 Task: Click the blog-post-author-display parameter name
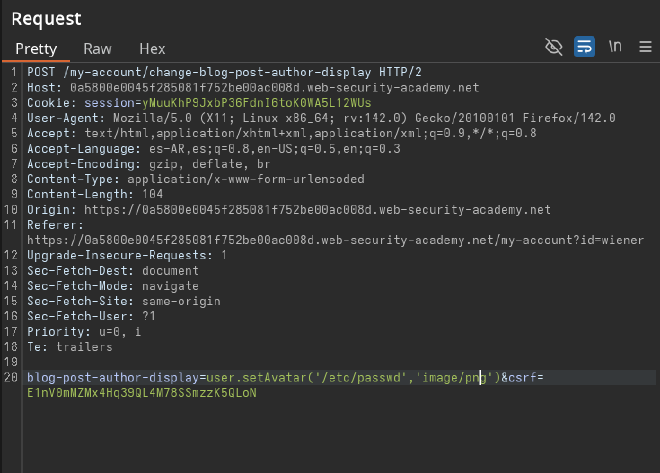112,377
